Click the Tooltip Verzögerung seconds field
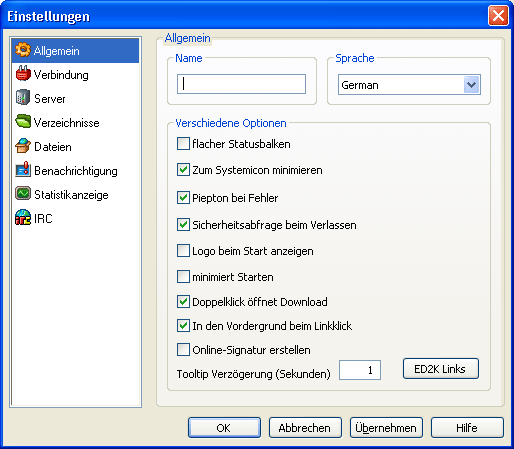514x449 pixels. pyautogui.click(x=360, y=370)
